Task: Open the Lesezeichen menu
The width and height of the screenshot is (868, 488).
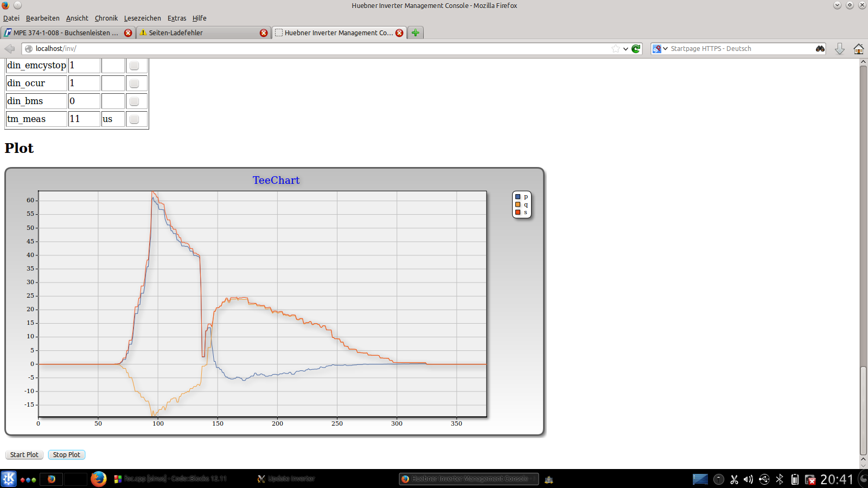Action: [x=142, y=18]
